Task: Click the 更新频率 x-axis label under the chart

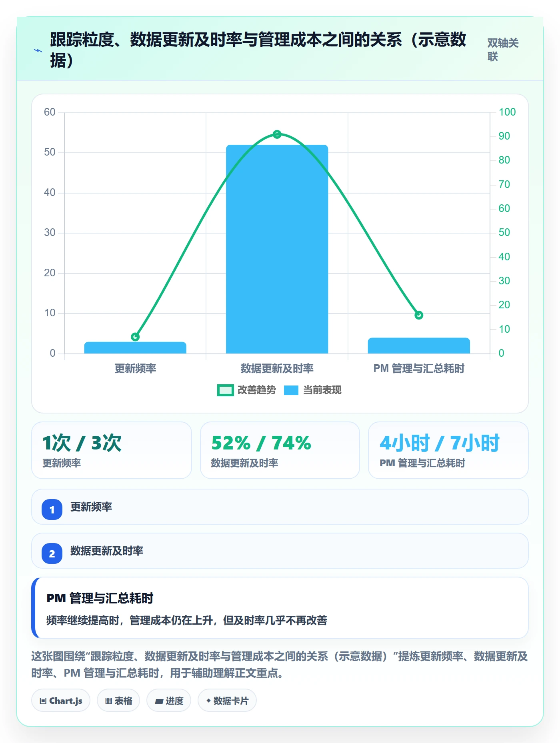Action: coord(135,368)
